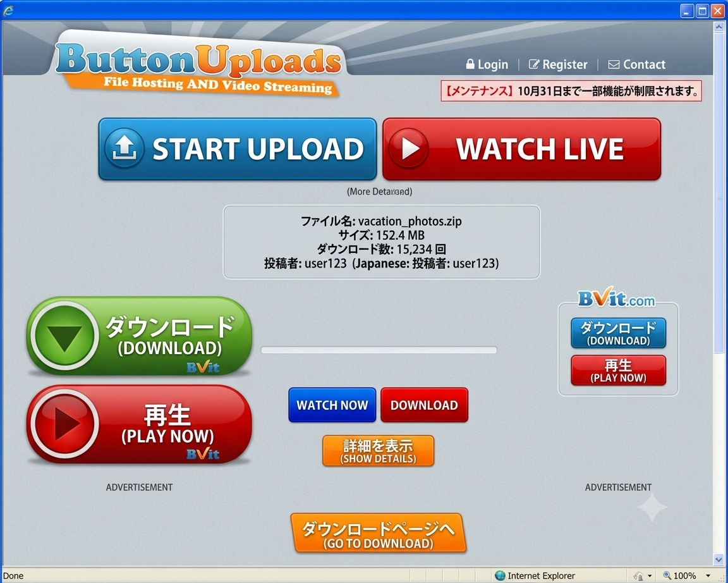Minimize the browser window
The image size is (728, 583).
[687, 11]
